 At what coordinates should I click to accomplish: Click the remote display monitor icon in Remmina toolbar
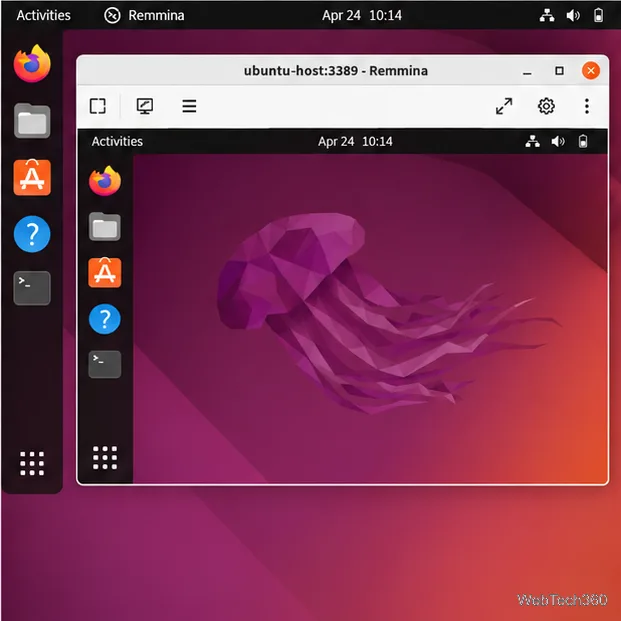pos(145,106)
